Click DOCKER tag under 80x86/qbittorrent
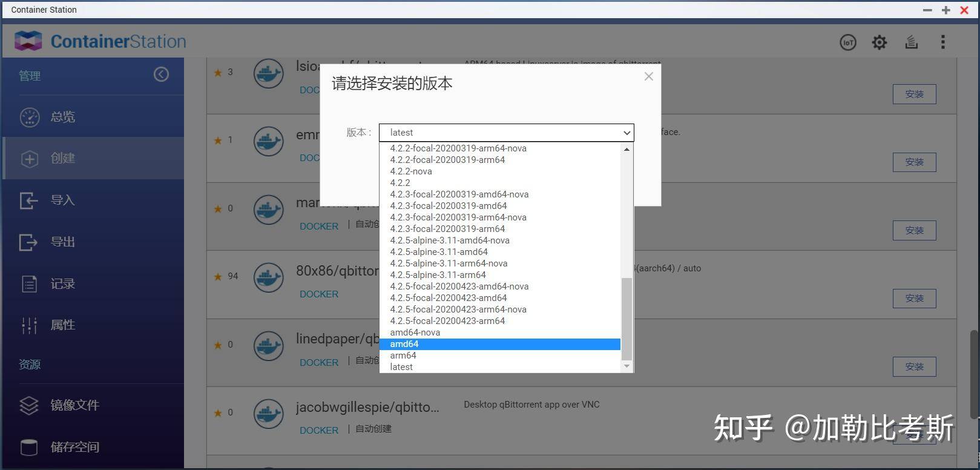Screen dimensions: 980x470 pyautogui.click(x=319, y=294)
